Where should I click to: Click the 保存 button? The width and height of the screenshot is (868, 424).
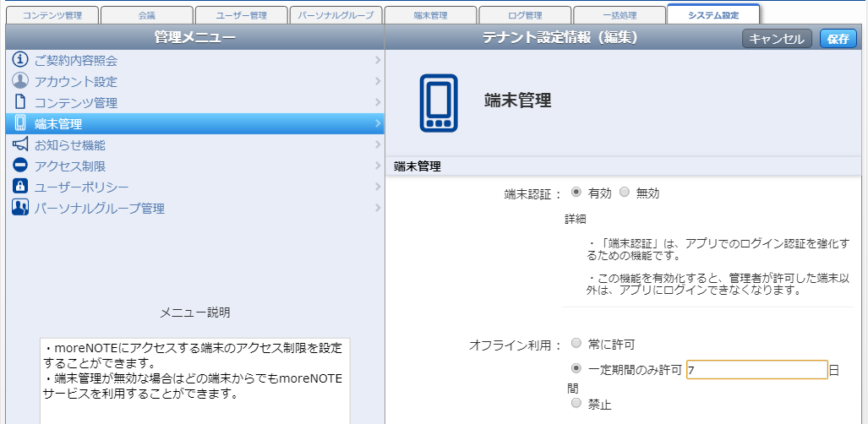[838, 39]
